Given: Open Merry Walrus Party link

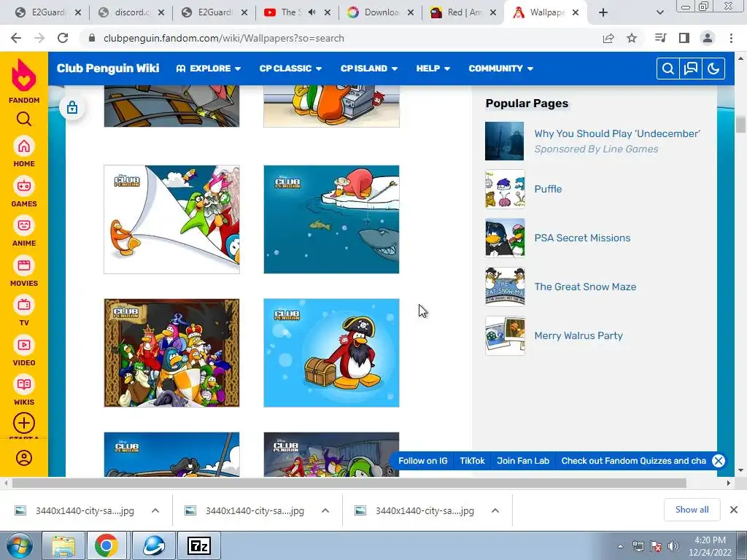Looking at the screenshot, I should click(x=578, y=335).
